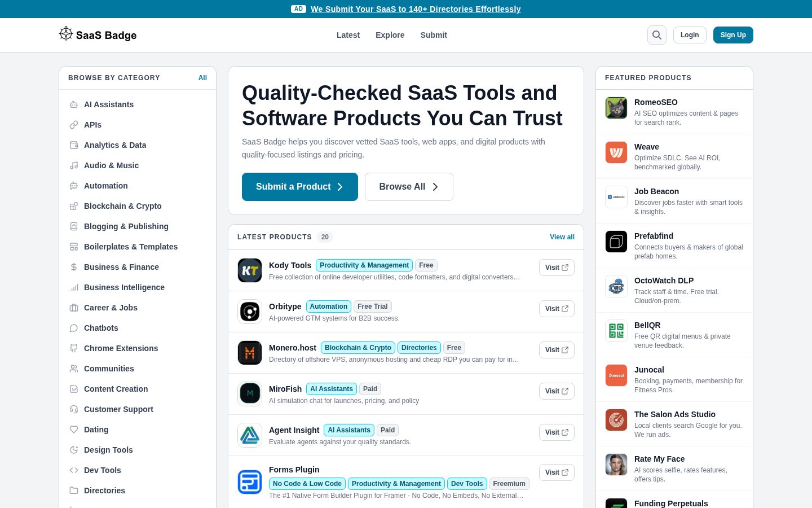Screen dimensions: 812x508
Task: Click the Audio & Music note icon
Action: coord(74,165)
